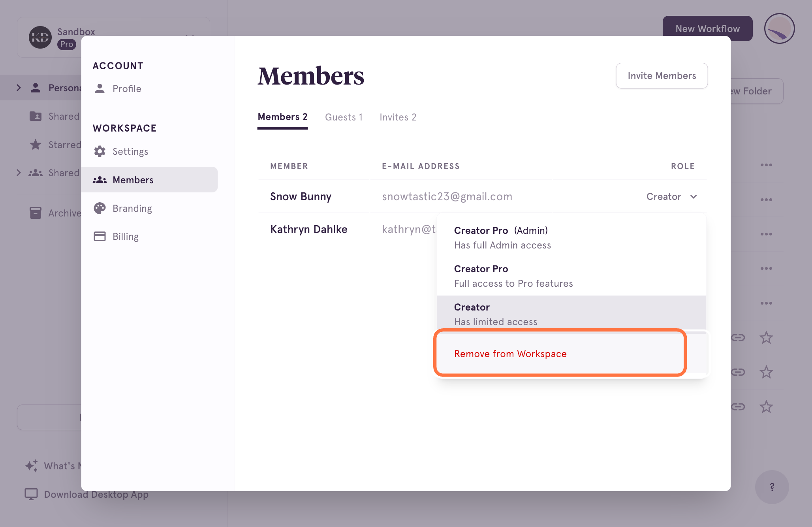
Task: Click the Starred star icon in background sidebar
Action: click(36, 145)
